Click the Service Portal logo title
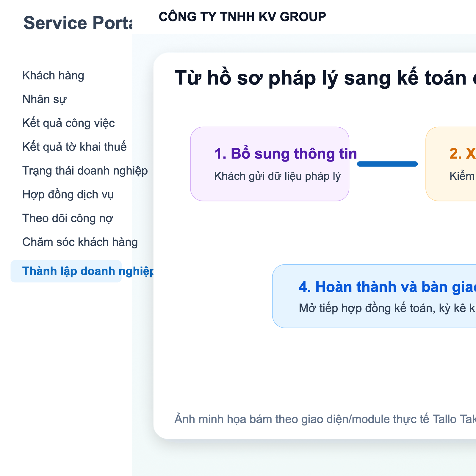This screenshot has width=476, height=476. pyautogui.click(x=78, y=23)
